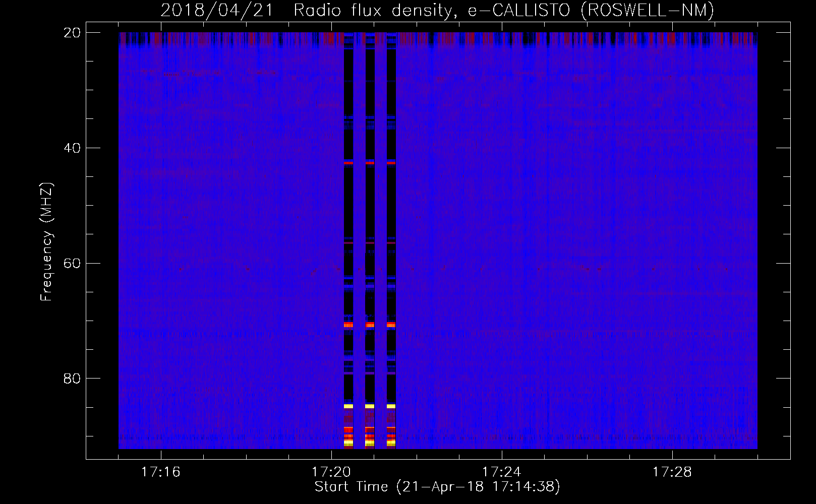Select the 17:20 time tick label

coord(331,472)
